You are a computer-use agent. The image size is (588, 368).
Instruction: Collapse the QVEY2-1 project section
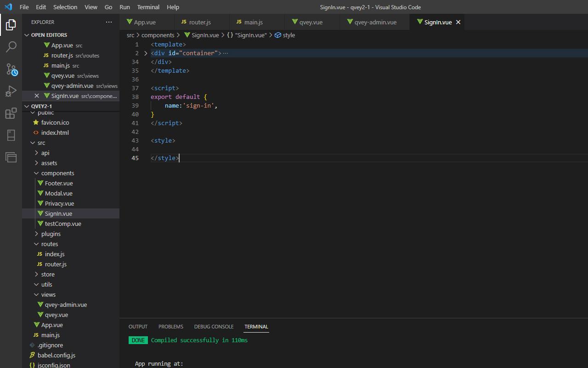click(71, 106)
